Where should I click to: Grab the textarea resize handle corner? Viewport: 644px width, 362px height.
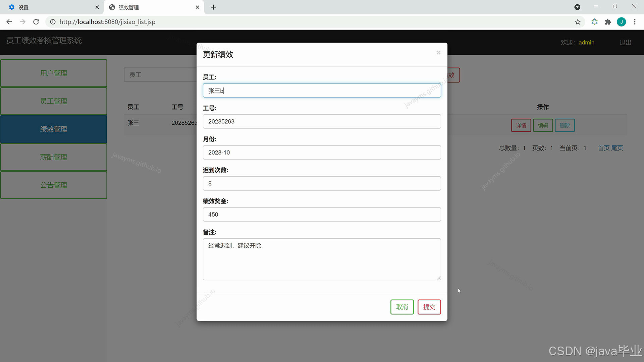(439, 278)
